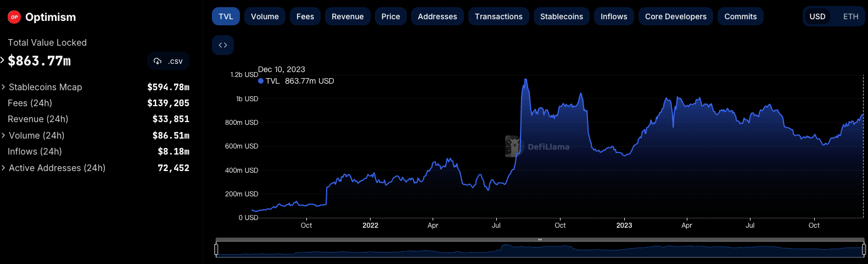Click the left handle of range slider
The width and height of the screenshot is (868, 264).
pyautogui.click(x=216, y=250)
